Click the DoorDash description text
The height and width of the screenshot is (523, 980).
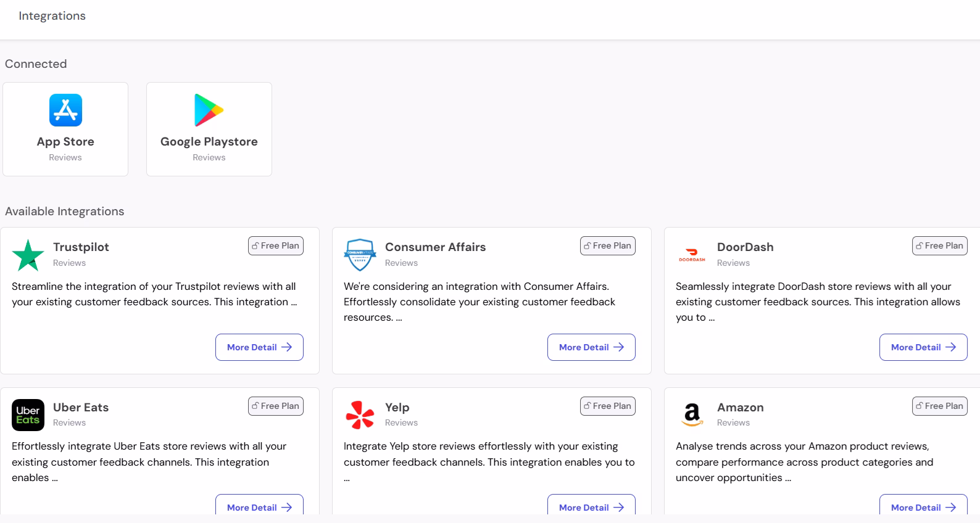tap(818, 302)
